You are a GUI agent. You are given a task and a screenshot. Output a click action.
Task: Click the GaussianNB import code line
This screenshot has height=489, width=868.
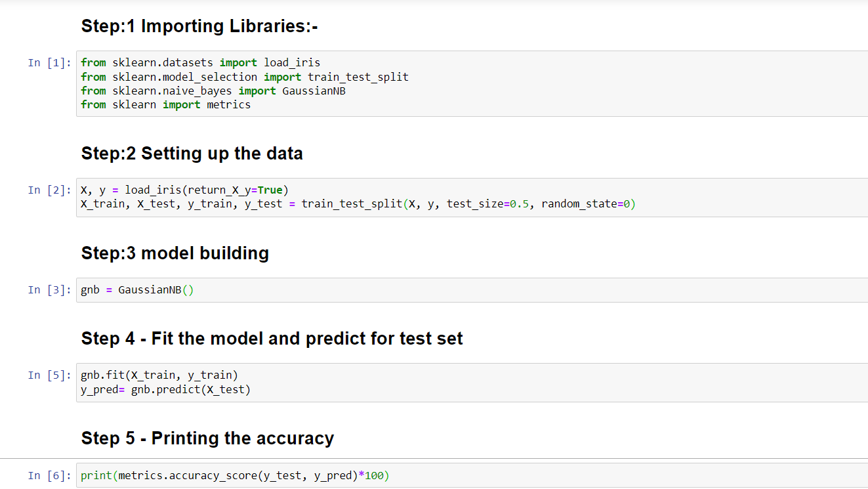pyautogui.click(x=213, y=91)
